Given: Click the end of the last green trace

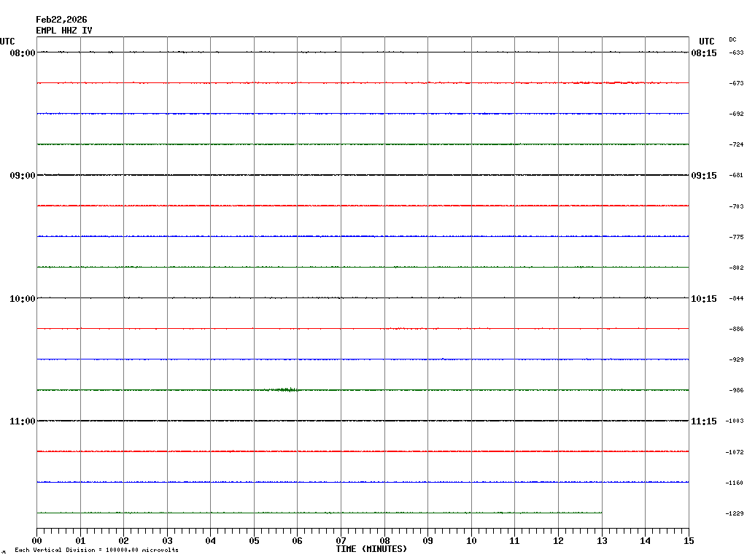Looking at the screenshot, I should pos(600,512).
